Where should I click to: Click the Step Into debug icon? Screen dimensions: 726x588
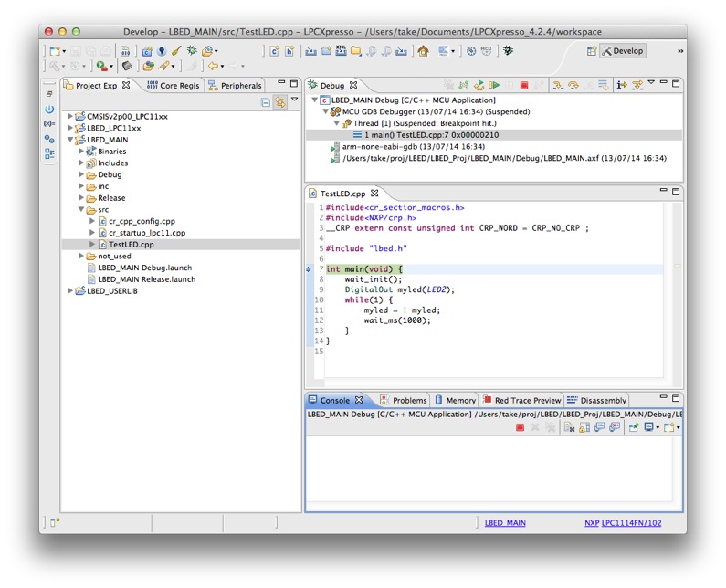click(x=556, y=85)
